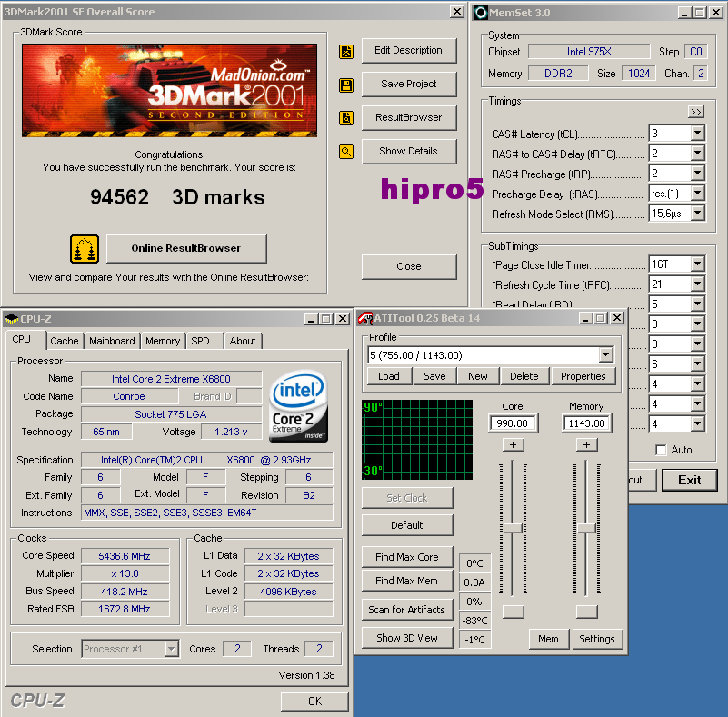Screen dimensions: 728x717
Task: Open the Online ResultBrowser button
Action: [x=186, y=249]
